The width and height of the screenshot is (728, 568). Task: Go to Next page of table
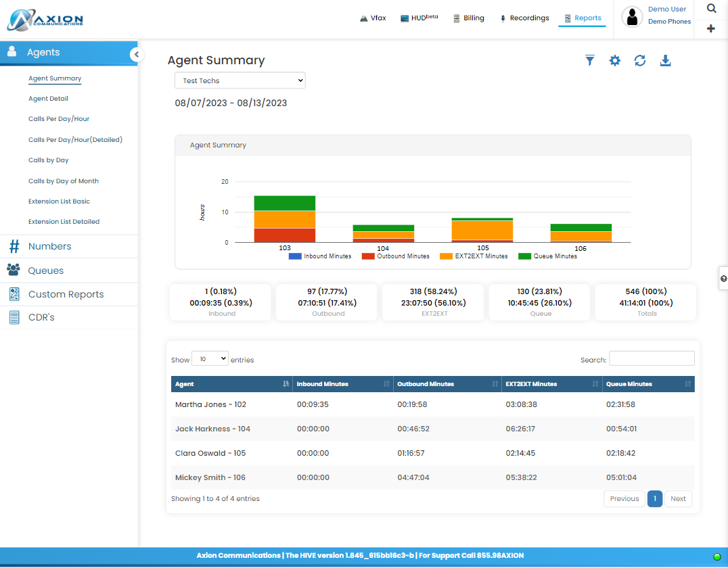[679, 499]
